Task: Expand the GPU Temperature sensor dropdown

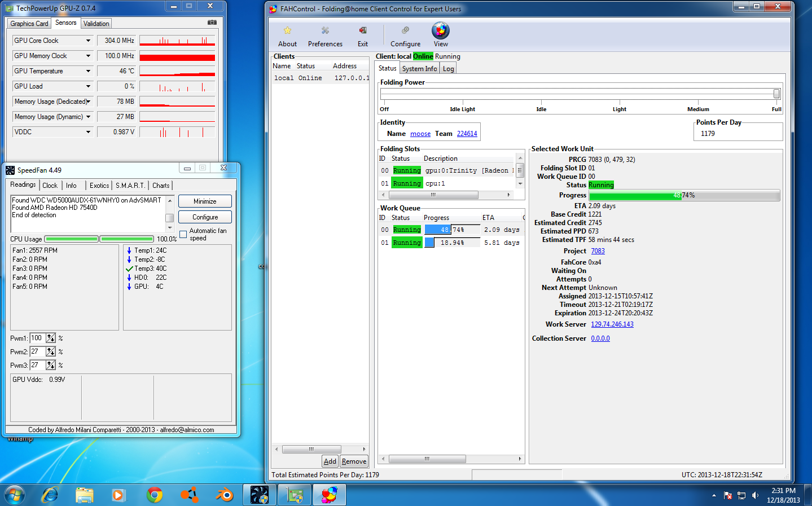Action: pyautogui.click(x=88, y=71)
